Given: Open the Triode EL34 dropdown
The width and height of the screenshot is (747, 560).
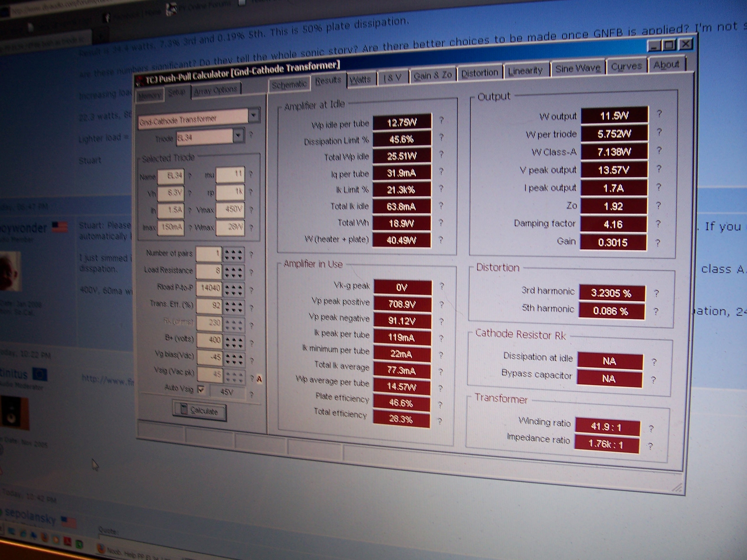Looking at the screenshot, I should (x=238, y=136).
